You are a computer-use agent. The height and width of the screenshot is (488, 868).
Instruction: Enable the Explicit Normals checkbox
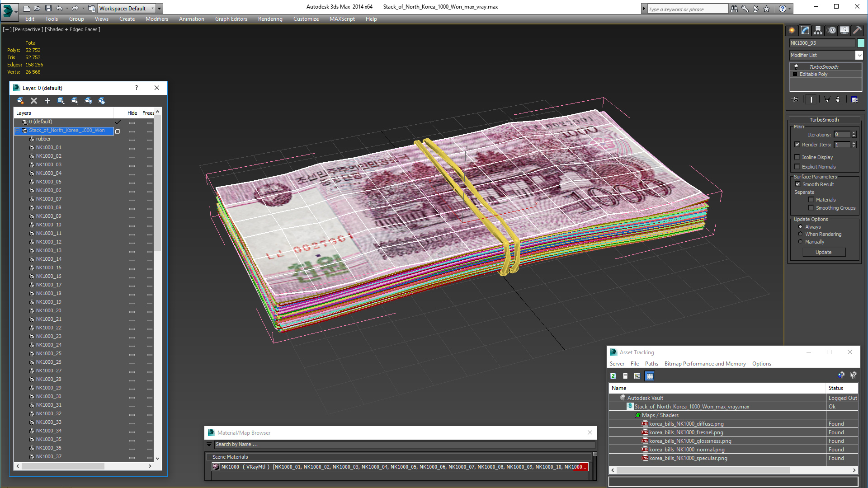[797, 167]
